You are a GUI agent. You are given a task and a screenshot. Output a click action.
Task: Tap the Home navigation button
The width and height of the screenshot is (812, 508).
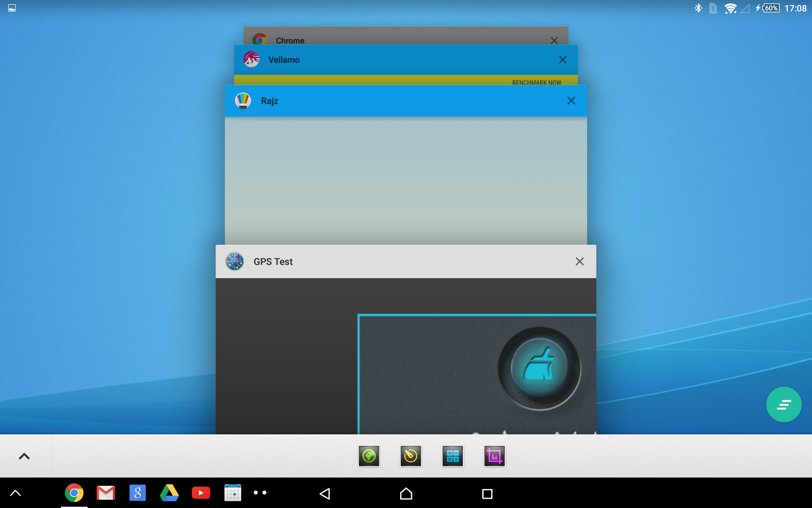pyautogui.click(x=406, y=493)
